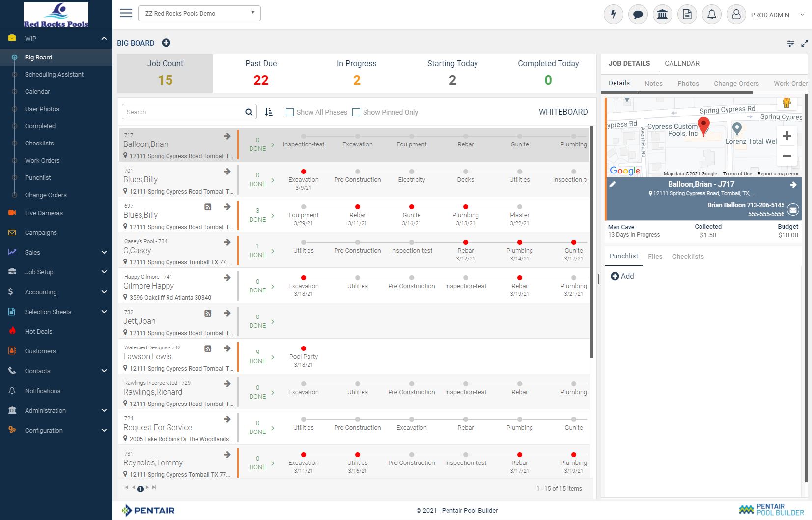Open PROD ADMIN user dropdown arrow
The image size is (812, 520).
click(802, 15)
